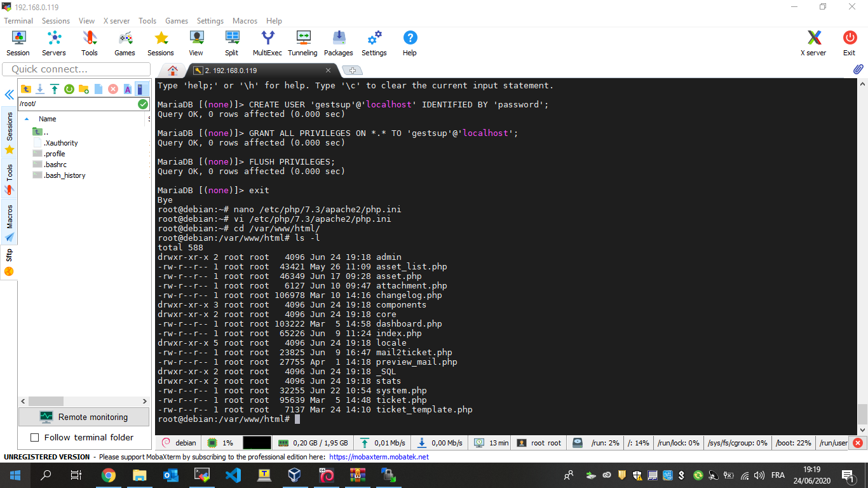Viewport: 868px width, 488px height.
Task: Click the highlighted dark-blue SFTP toolbar icon
Action: 142,89
